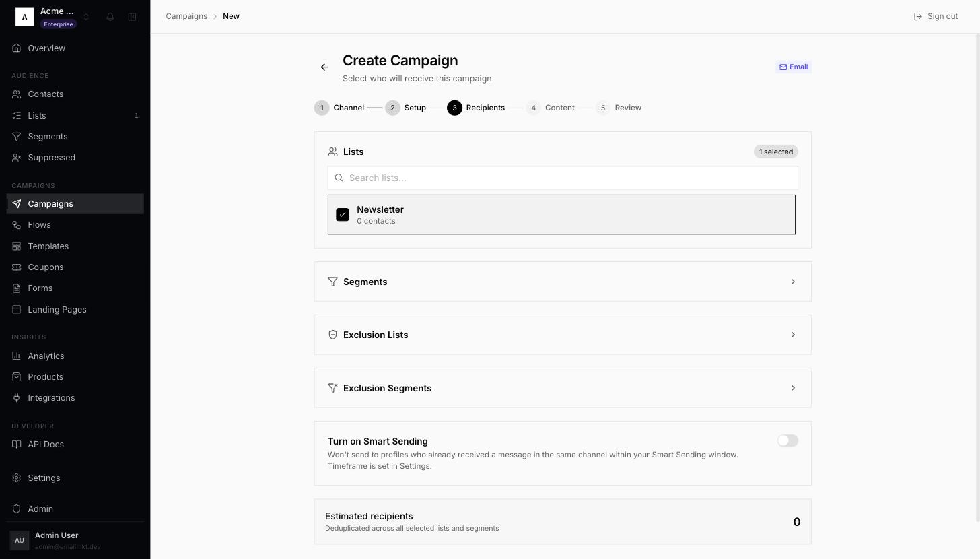This screenshot has width=980, height=559.
Task: Click the back arrow beside Create Campaign
Action: 324,67
